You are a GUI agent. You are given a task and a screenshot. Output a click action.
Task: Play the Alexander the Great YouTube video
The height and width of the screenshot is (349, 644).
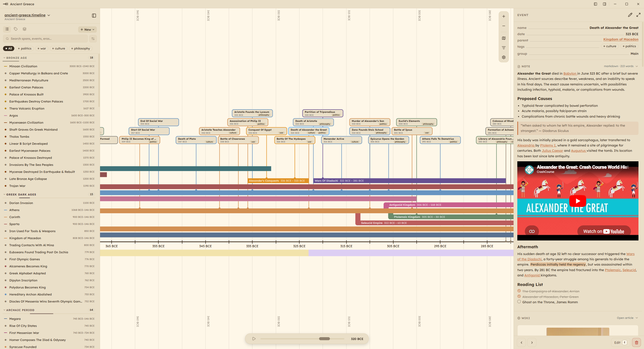(578, 201)
